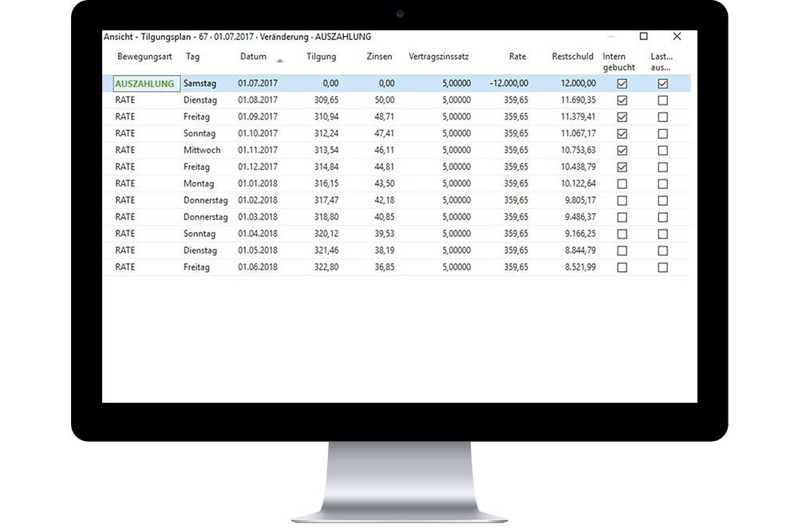Minimize the Tilgungsplan window
798x532 pixels.
(x=610, y=37)
